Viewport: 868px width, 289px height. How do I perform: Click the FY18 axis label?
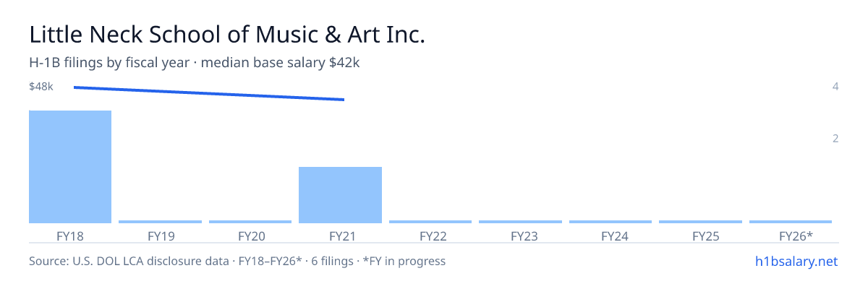[70, 236]
